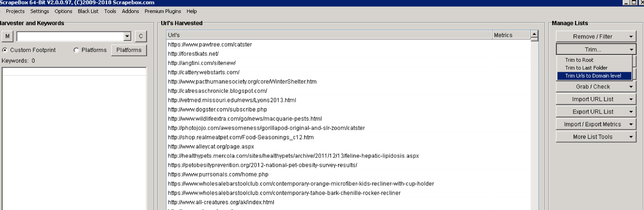
Task: Select the healthypets.mercola.com feline-hepatic-lipidosis URL
Action: tap(293, 156)
